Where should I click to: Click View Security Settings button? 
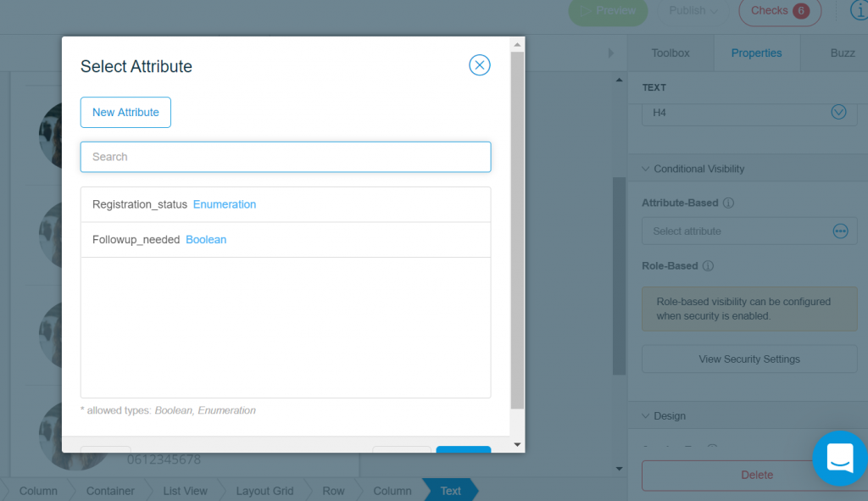(x=749, y=359)
